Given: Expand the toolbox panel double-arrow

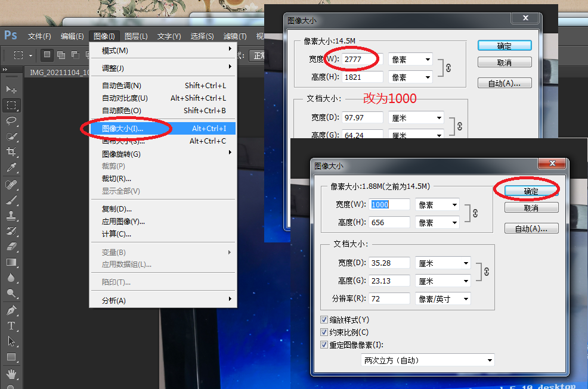Looking at the screenshot, I should [x=5, y=69].
